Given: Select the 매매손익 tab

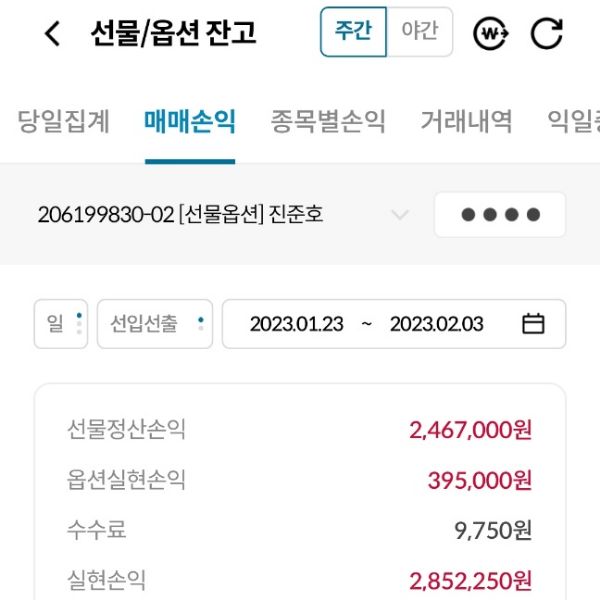Looking at the screenshot, I should click(x=190, y=122).
